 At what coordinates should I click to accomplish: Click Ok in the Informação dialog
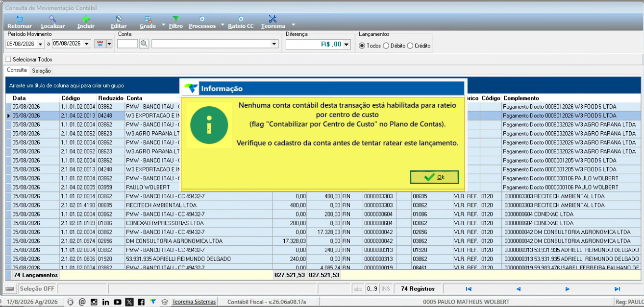pos(434,177)
